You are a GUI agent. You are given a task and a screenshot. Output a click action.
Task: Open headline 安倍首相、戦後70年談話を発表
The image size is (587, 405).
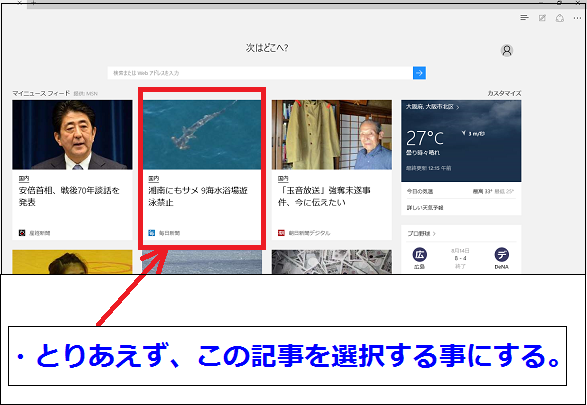pyautogui.click(x=69, y=197)
